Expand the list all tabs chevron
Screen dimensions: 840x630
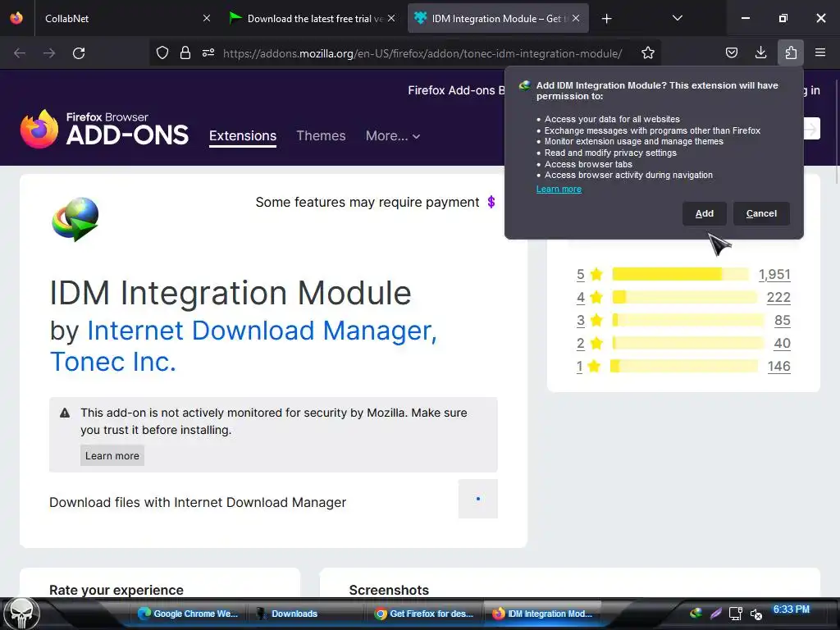pos(677,18)
